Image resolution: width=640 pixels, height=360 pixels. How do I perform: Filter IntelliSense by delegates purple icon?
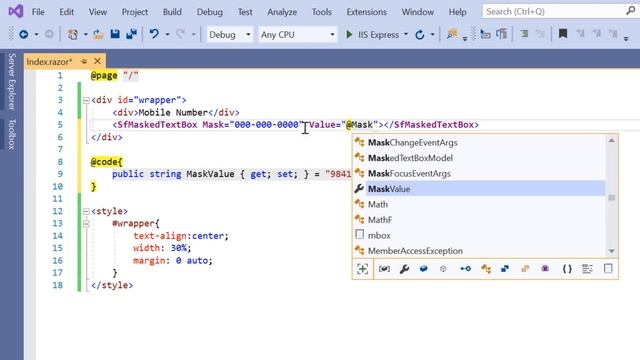click(545, 269)
